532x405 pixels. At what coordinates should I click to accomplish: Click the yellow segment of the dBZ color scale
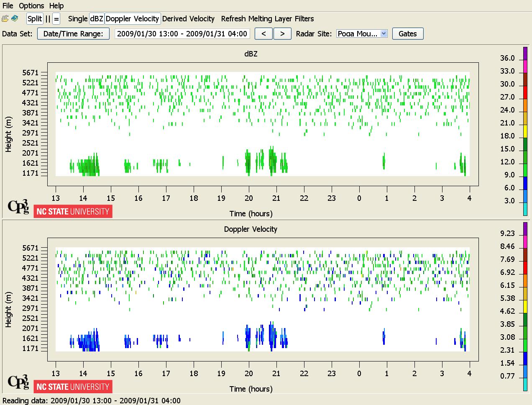pos(525,131)
